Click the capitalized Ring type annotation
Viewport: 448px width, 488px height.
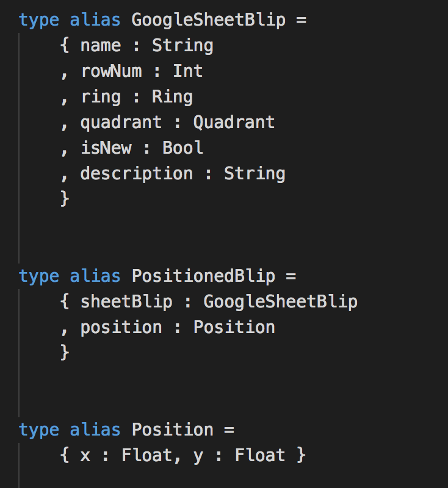(172, 97)
